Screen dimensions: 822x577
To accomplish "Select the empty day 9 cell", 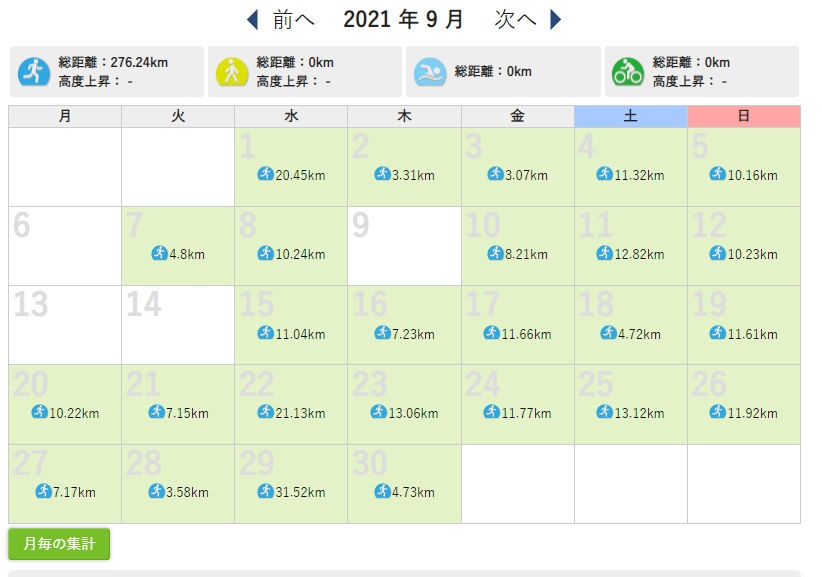I will [x=404, y=246].
